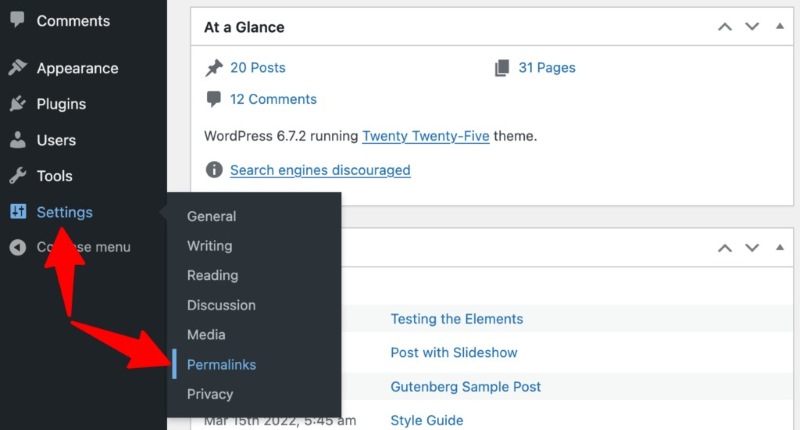800x430 pixels.
Task: Open the 31 Pages link
Action: click(x=547, y=68)
